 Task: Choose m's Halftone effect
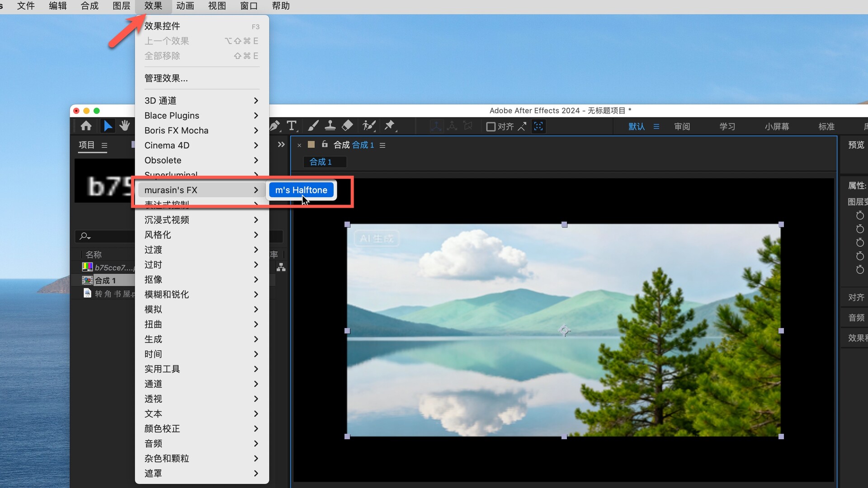[301, 190]
